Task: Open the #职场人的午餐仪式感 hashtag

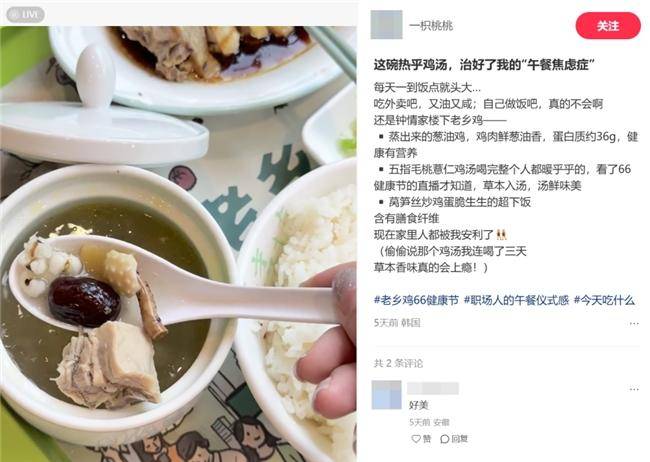Action: (x=517, y=300)
